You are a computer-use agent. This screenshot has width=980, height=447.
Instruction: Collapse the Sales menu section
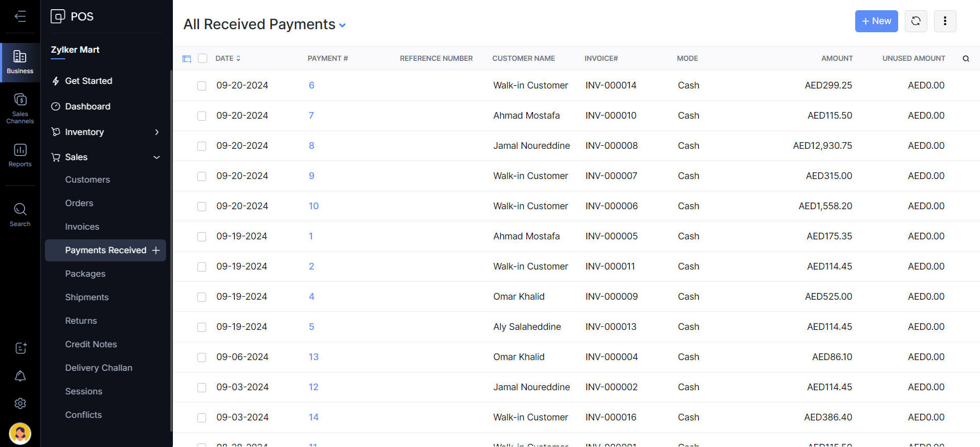point(157,157)
